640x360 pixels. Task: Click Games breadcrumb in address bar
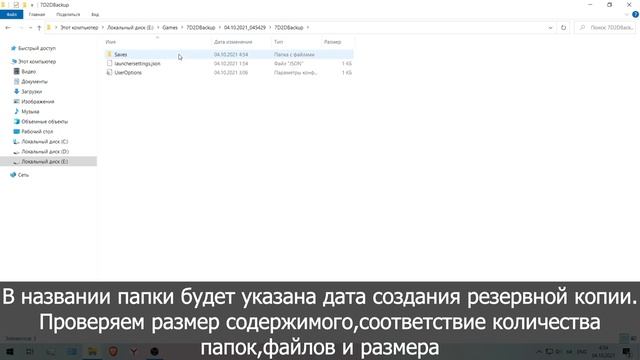coord(170,28)
